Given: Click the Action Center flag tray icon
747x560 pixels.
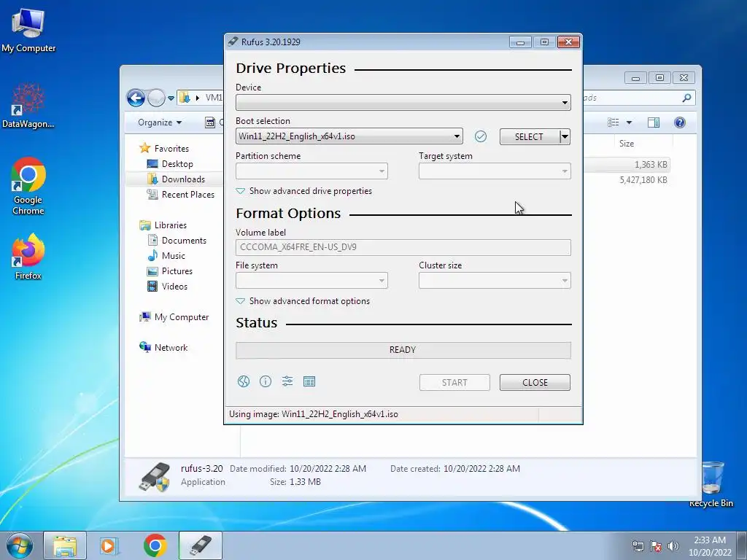Looking at the screenshot, I should tap(656, 546).
